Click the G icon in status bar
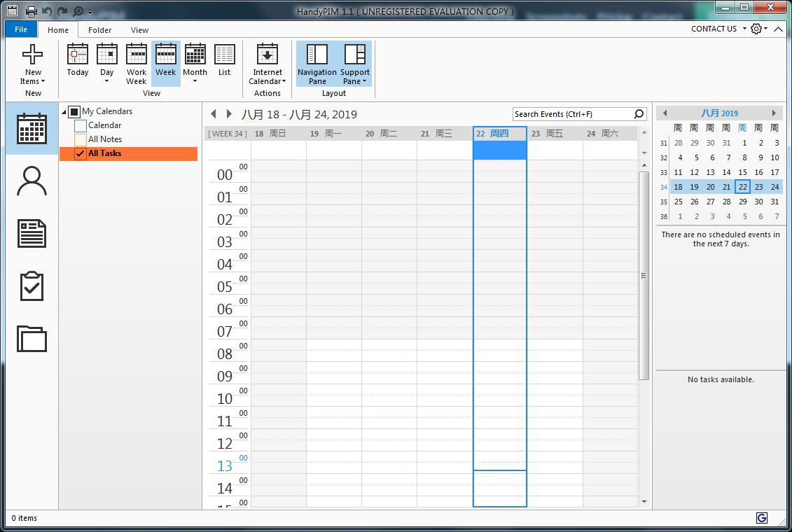 click(x=762, y=518)
